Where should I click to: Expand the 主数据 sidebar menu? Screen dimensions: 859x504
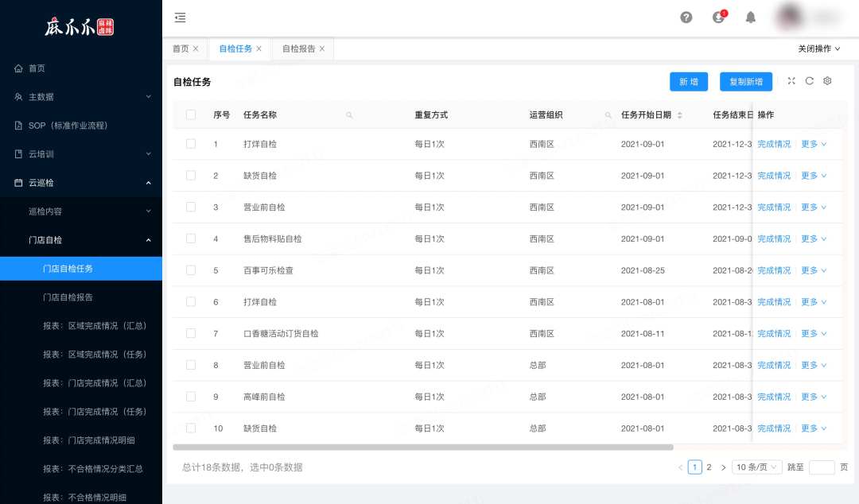coord(81,97)
